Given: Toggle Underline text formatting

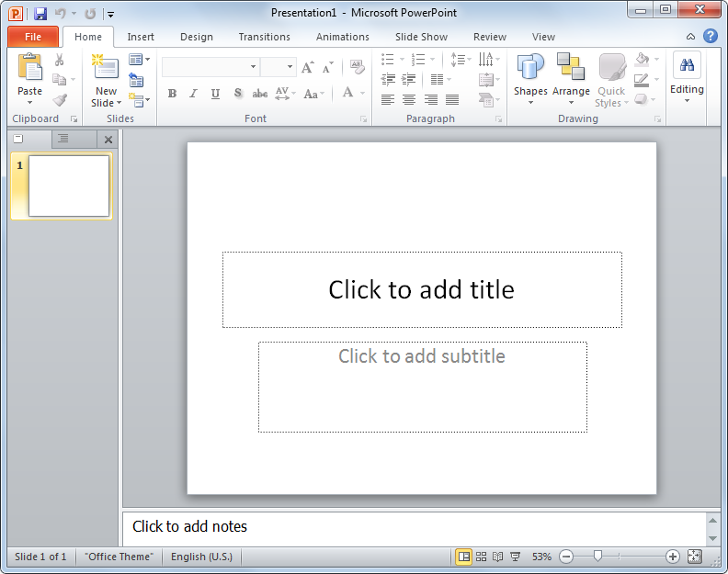Looking at the screenshot, I should 216,94.
